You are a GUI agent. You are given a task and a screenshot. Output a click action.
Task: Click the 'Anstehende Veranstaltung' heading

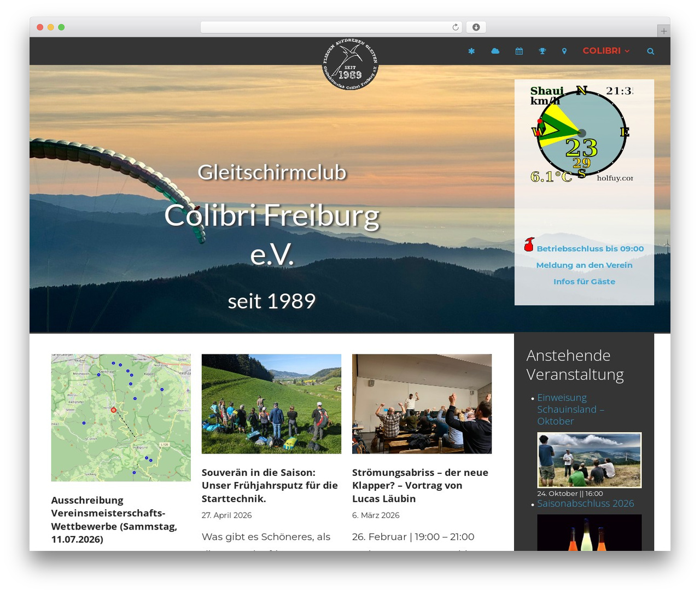(575, 365)
